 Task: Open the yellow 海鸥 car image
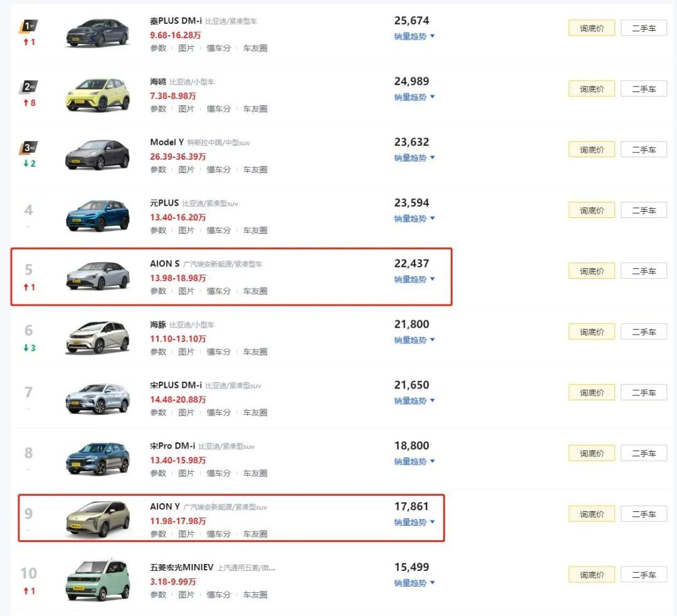(x=97, y=94)
